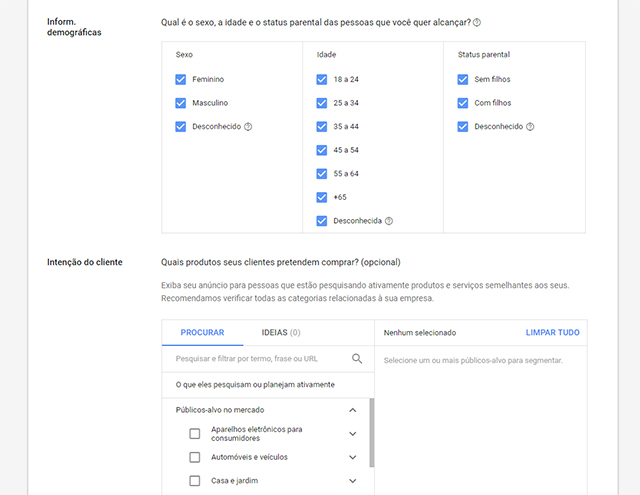Click the search magnifier icon
Viewport: 640px width, 495px height.
pos(357,358)
